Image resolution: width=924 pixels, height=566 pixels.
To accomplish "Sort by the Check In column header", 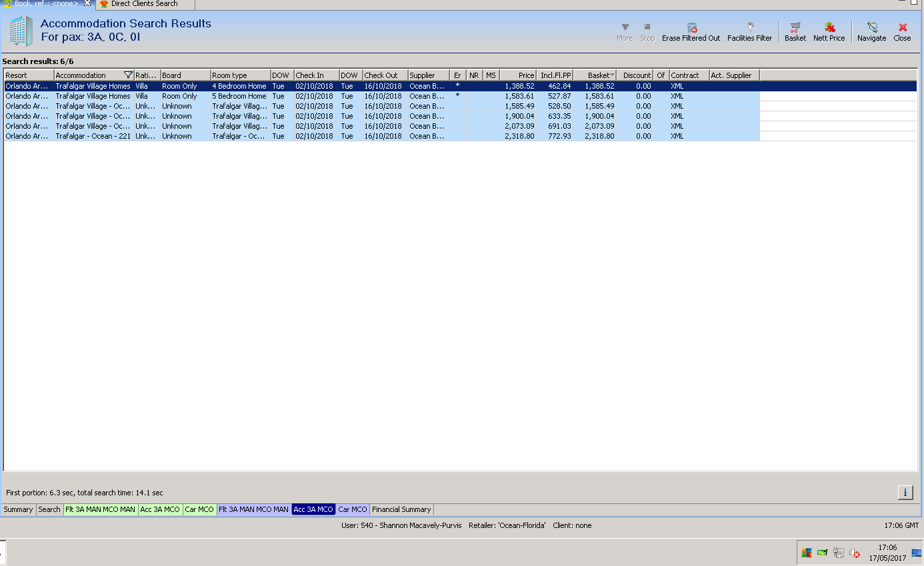I will click(x=317, y=75).
